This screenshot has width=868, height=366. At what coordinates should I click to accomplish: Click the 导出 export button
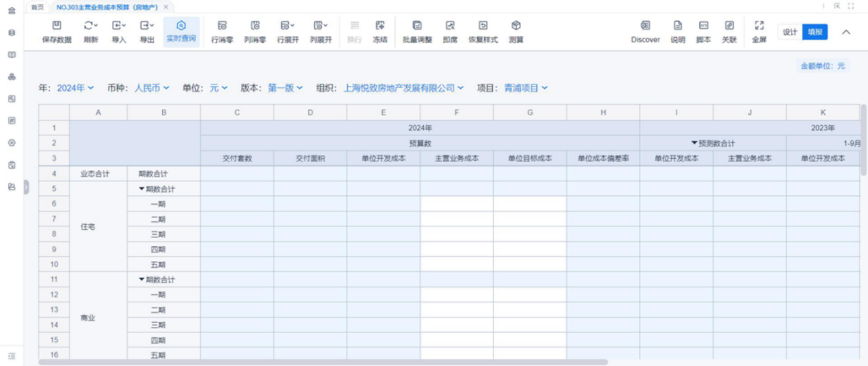(x=147, y=31)
